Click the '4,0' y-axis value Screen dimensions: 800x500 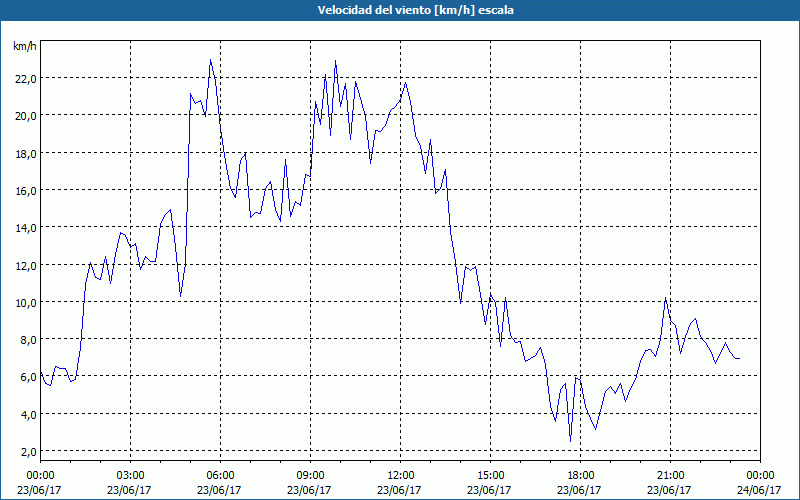[x=28, y=414]
